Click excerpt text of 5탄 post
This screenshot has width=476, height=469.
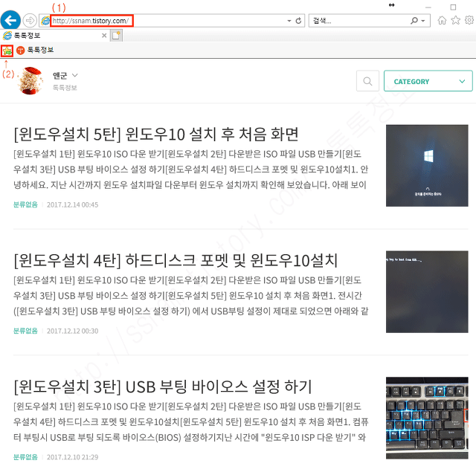(x=190, y=169)
